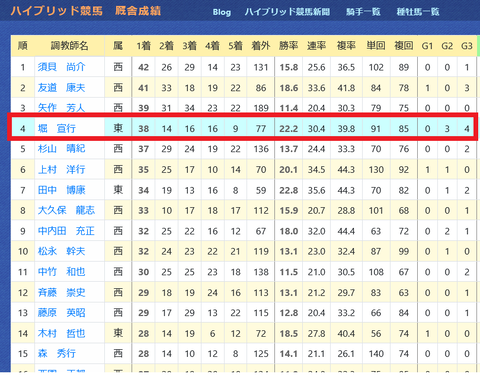Open trainer 中竹 和也 page
480x380 pixels.
pyautogui.click(x=61, y=272)
